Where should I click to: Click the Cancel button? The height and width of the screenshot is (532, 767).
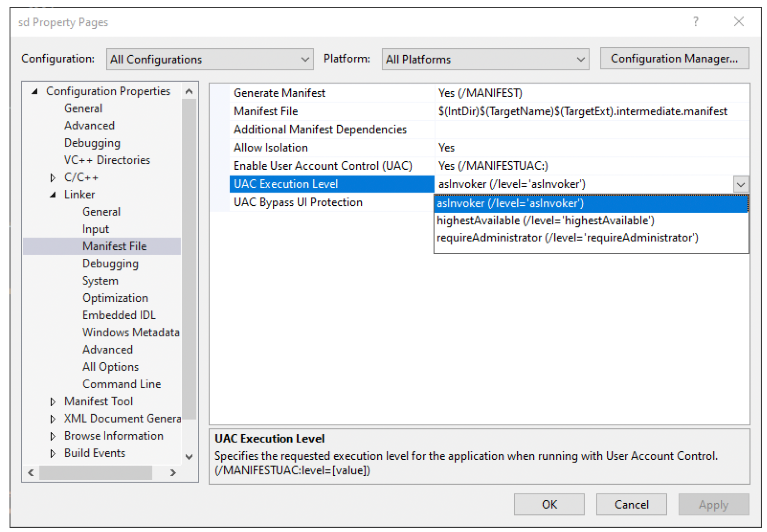pos(631,505)
